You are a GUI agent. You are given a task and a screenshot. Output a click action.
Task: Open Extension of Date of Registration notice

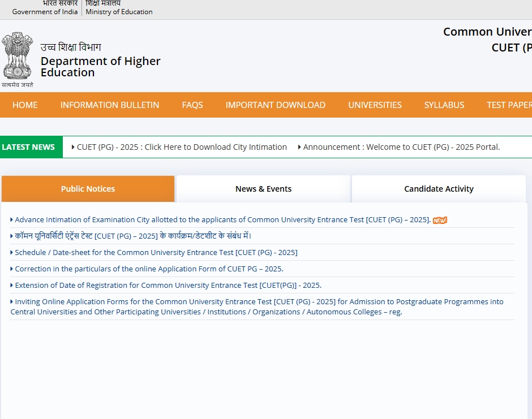click(168, 286)
